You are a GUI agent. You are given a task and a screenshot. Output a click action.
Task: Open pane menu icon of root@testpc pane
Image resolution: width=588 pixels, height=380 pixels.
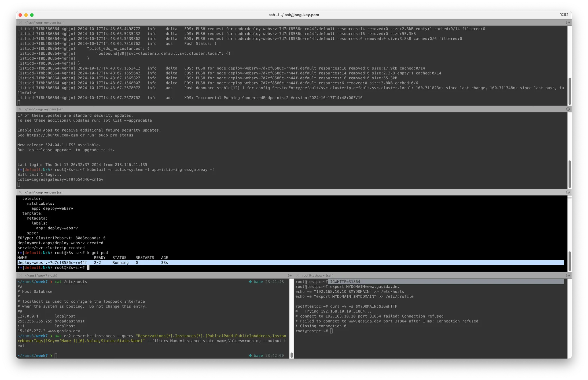point(568,275)
